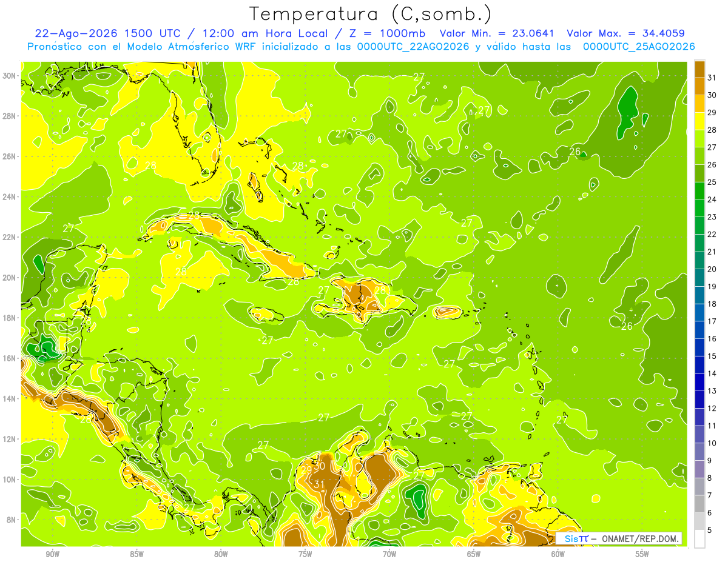Click the colorbar scale label '20'

(712, 269)
